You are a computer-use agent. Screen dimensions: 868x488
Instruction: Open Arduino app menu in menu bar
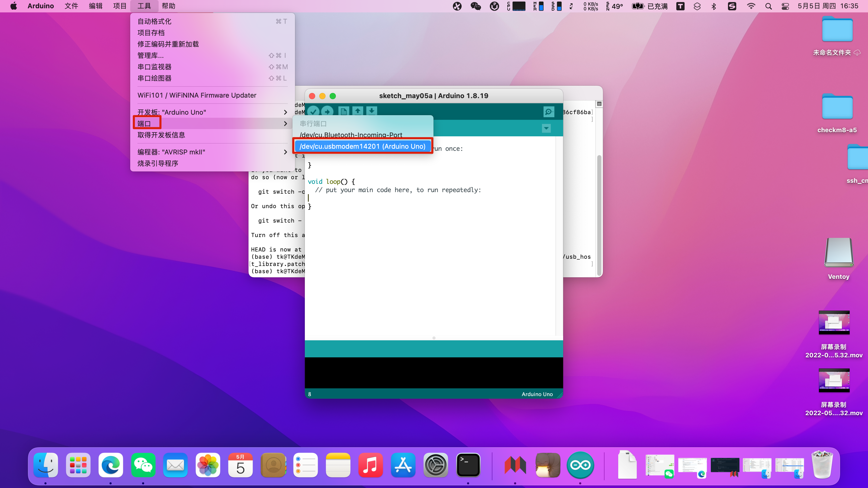pos(41,6)
